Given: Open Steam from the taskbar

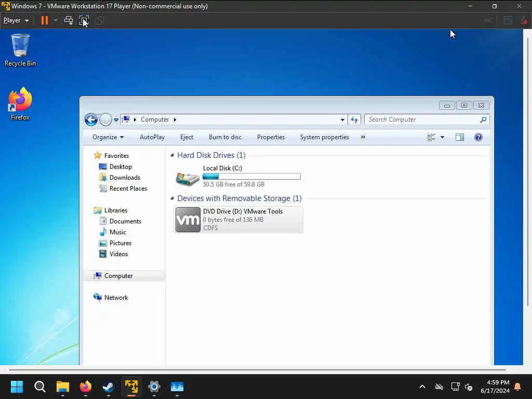Looking at the screenshot, I should click(x=108, y=387).
